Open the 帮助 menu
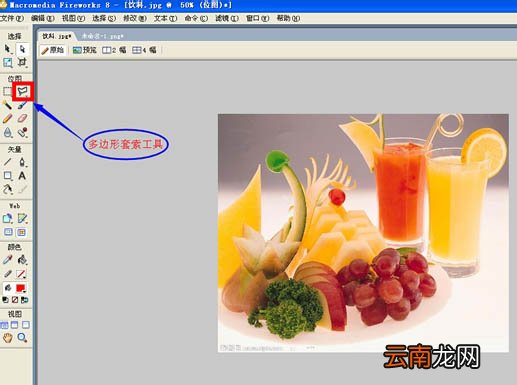This screenshot has width=517, height=385. 288,18
